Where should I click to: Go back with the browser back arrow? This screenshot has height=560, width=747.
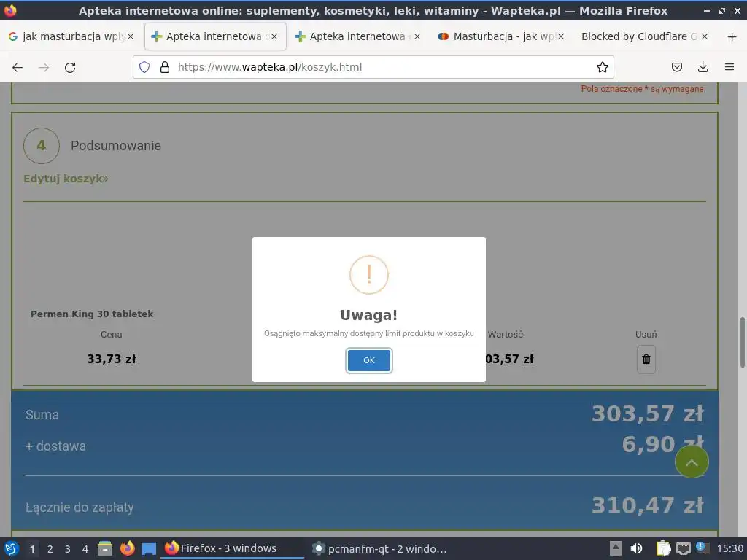18,68
